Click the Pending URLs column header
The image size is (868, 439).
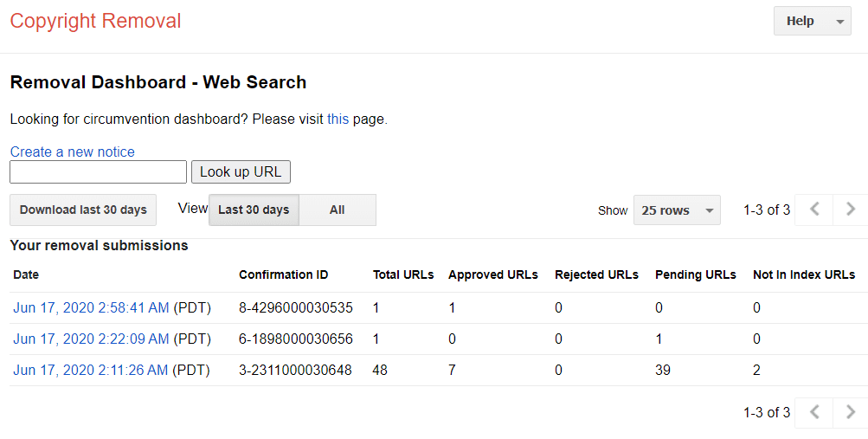pos(695,274)
